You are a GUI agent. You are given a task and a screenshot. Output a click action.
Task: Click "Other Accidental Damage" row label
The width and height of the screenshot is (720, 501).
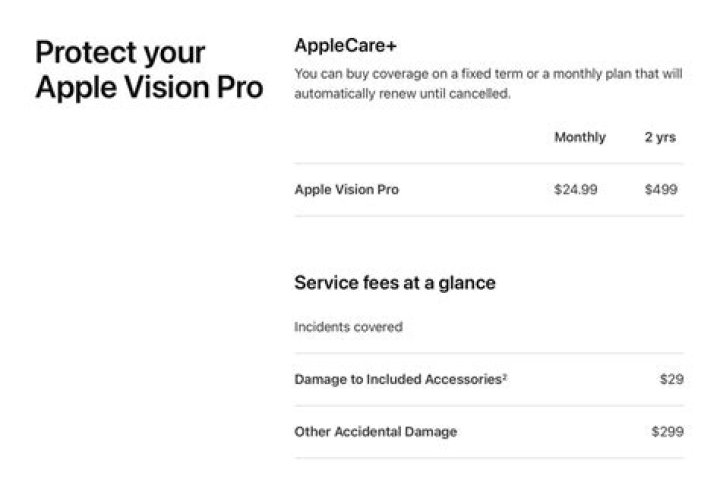tap(375, 432)
